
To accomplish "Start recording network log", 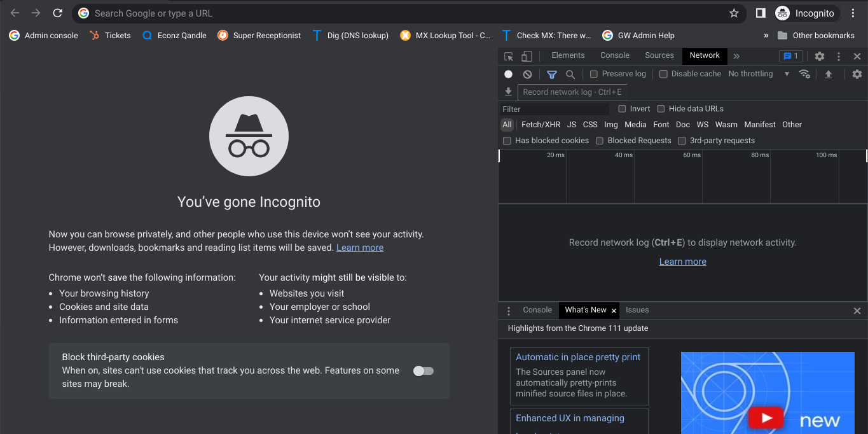I will click(x=508, y=74).
